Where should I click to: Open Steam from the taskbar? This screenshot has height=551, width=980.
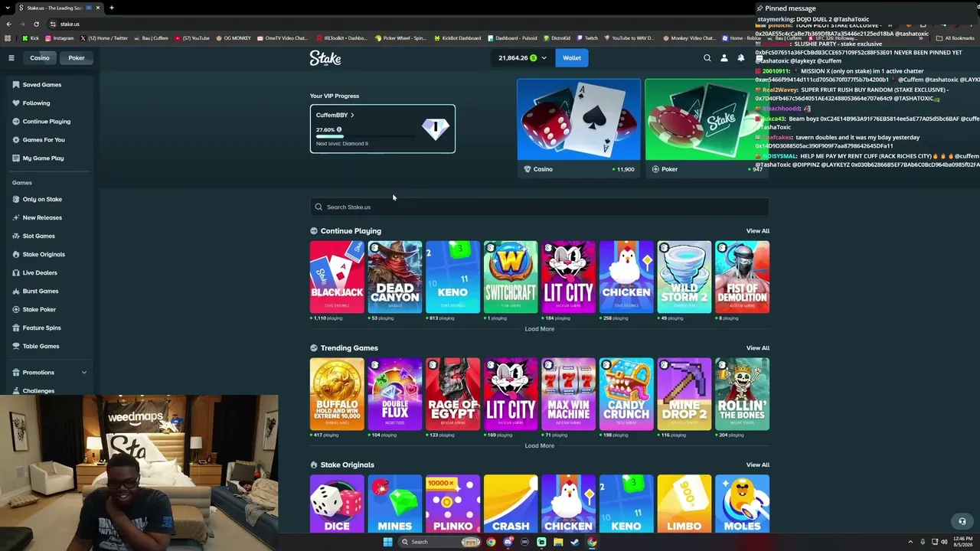(x=575, y=542)
